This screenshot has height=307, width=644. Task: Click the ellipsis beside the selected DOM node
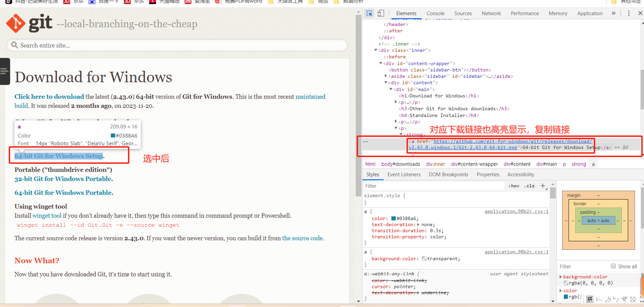click(365, 141)
